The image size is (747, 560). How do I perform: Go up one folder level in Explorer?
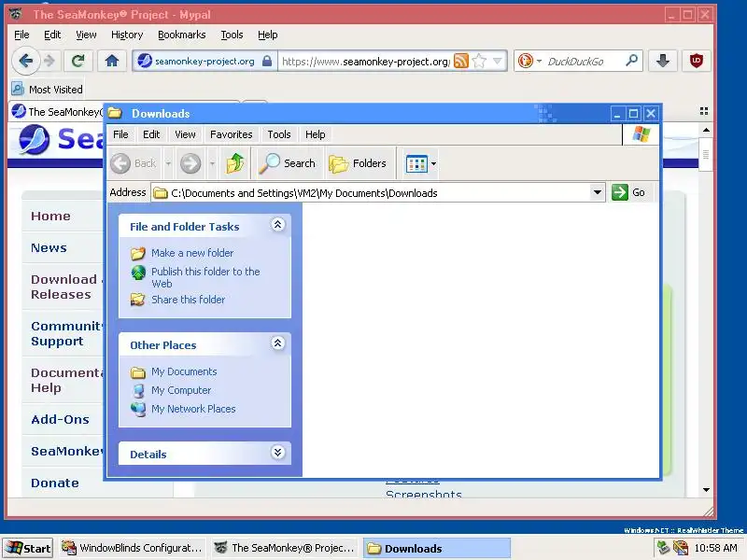pyautogui.click(x=235, y=163)
